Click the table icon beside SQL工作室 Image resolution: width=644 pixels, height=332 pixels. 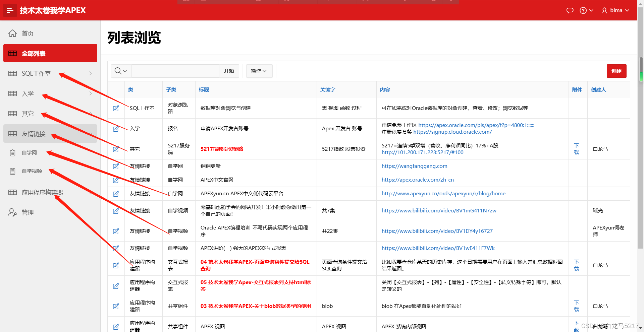point(12,73)
